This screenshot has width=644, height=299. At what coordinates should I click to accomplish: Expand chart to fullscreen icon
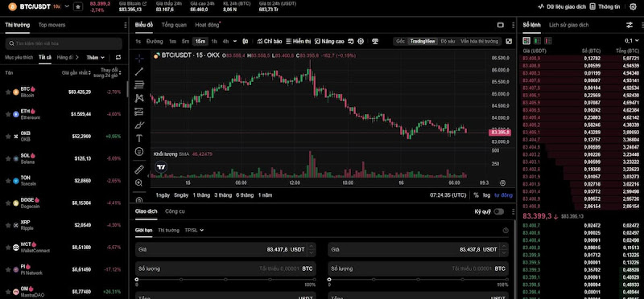click(509, 42)
